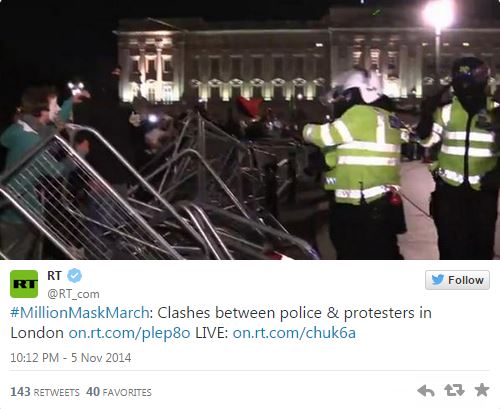The image size is (500, 409).
Task: Click the tweet text about clashes in London
Action: (x=221, y=323)
